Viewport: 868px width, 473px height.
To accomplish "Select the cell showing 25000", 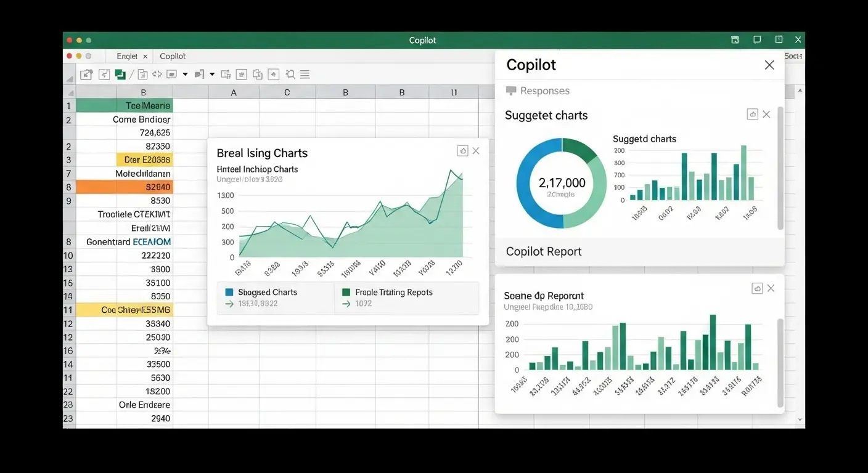I will (124, 337).
